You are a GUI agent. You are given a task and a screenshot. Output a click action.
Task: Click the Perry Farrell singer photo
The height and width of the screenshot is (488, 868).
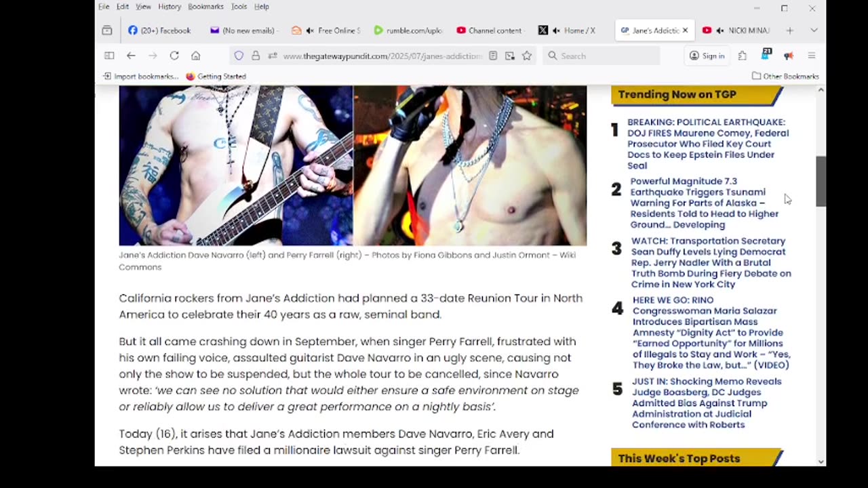470,165
